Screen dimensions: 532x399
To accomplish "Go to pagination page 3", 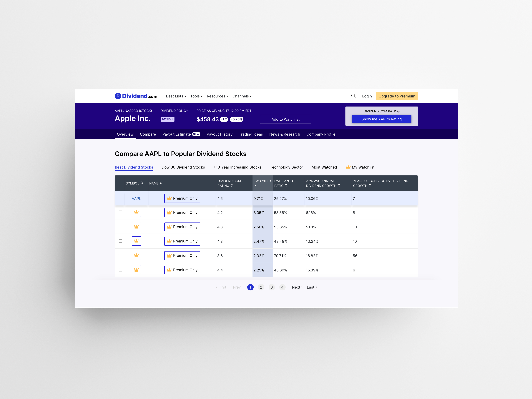I will point(272,287).
